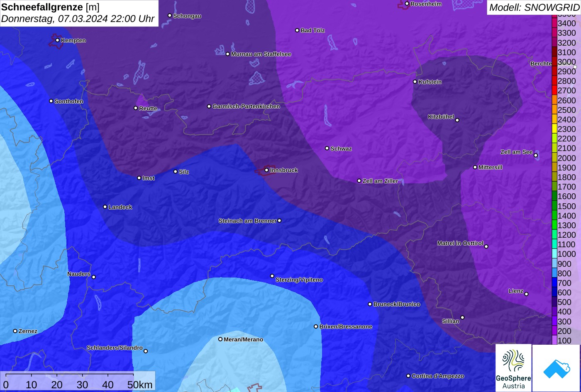Viewport: 581px width, 392px height.
Task: Select the Innsbruck city marker
Action: (x=266, y=170)
